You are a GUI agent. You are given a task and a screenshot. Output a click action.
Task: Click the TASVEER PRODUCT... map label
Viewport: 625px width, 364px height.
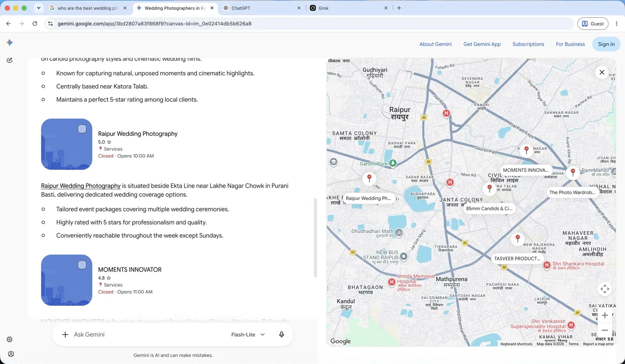[517, 258]
